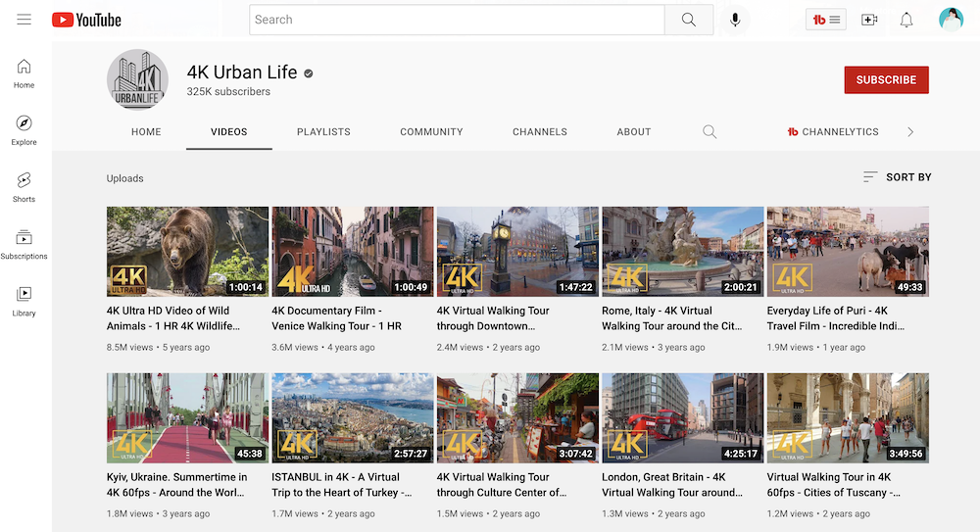Click '2.1M views • 3 years ago' text
The height and width of the screenshot is (532, 980).
coord(653,347)
